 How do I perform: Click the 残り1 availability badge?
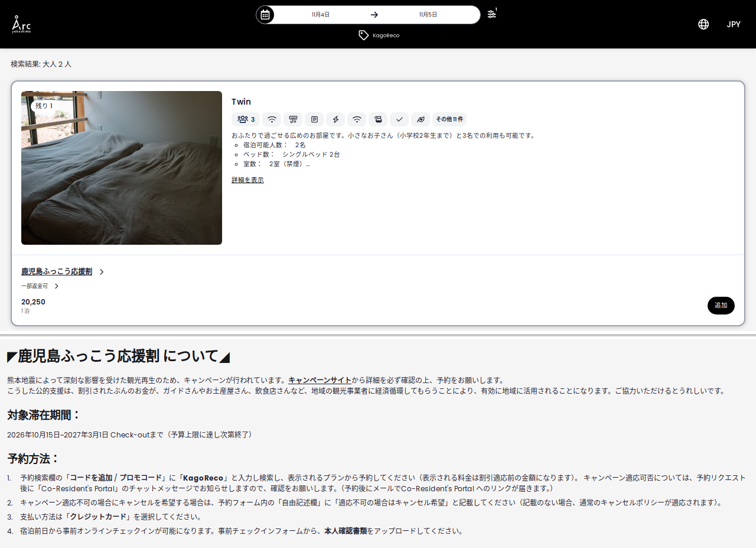(44, 106)
